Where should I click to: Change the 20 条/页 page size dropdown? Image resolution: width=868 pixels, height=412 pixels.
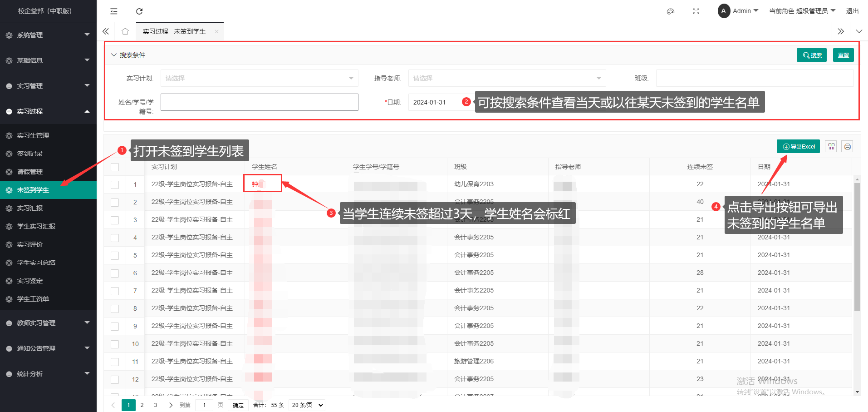click(x=307, y=405)
